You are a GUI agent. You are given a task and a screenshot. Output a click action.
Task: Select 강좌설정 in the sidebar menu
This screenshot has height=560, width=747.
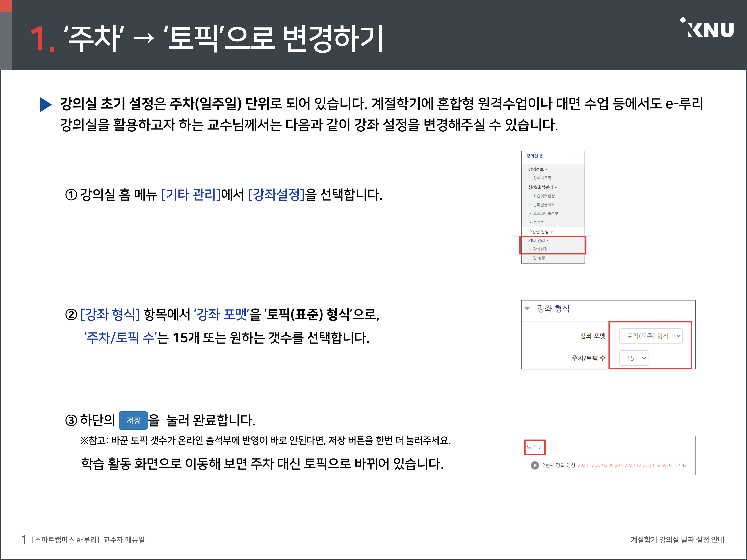(540, 249)
